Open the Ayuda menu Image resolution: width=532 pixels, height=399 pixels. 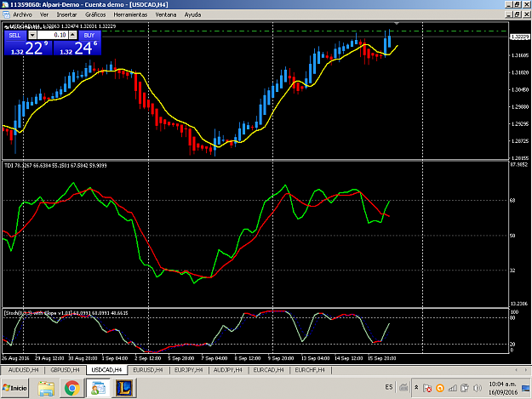[192, 14]
